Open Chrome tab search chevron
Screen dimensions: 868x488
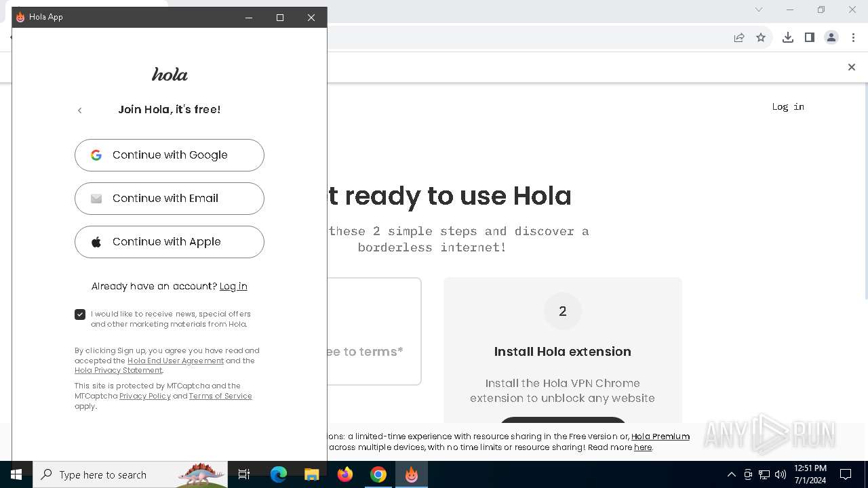click(x=759, y=9)
